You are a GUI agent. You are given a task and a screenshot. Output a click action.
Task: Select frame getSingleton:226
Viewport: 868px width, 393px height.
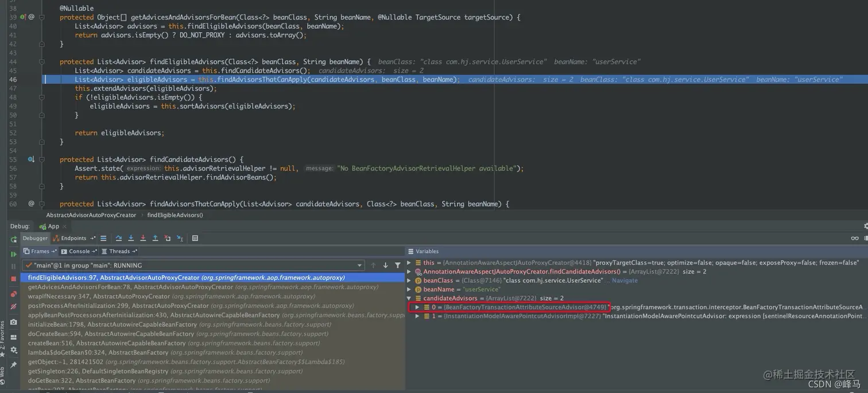point(212,371)
